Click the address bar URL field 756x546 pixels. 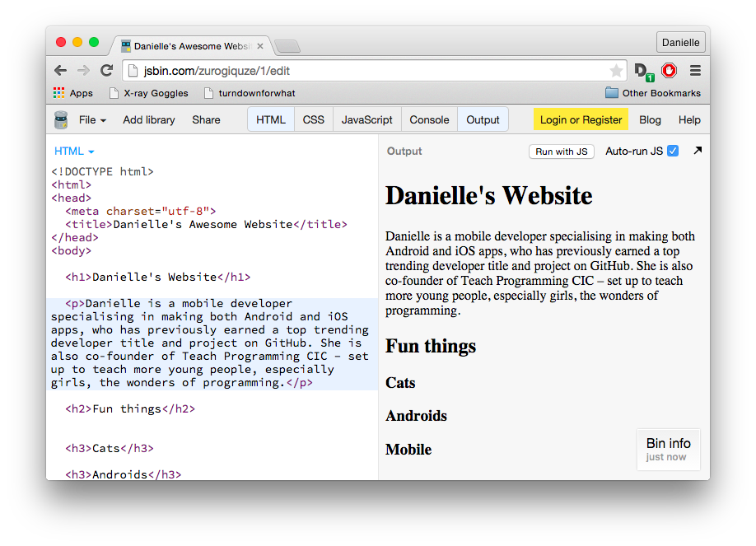[x=374, y=71]
